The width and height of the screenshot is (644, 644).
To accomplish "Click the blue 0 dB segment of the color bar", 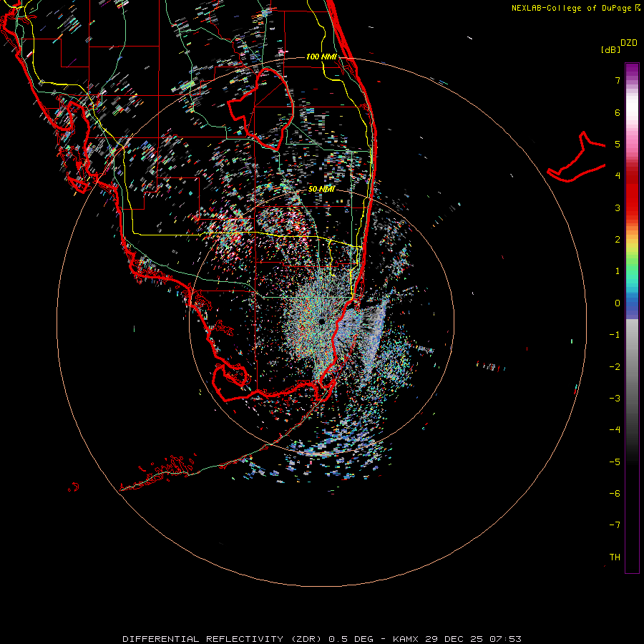I will coord(632,303).
